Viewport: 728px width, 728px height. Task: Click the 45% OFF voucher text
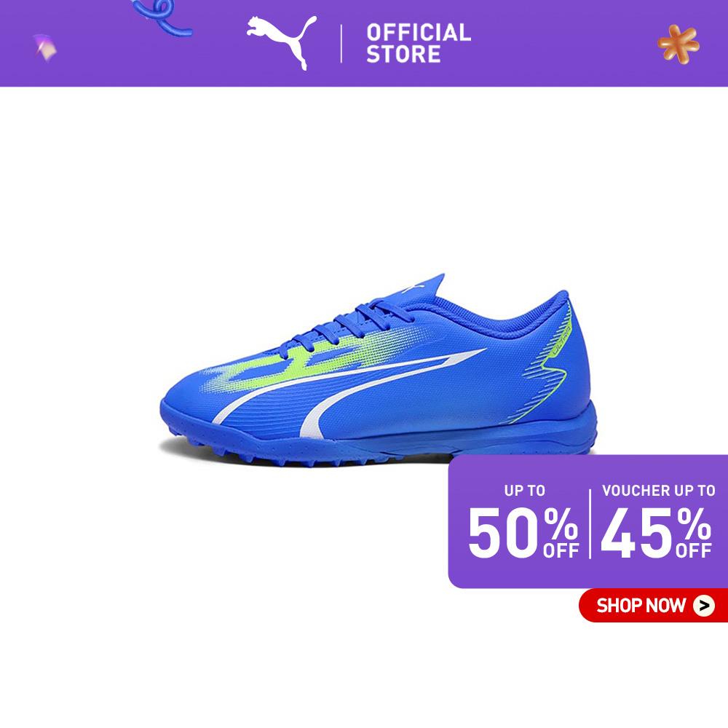[656, 533]
